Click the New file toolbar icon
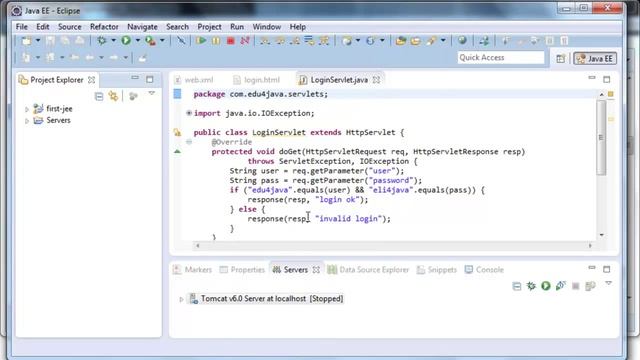The height and width of the screenshot is (360, 640). point(27,40)
